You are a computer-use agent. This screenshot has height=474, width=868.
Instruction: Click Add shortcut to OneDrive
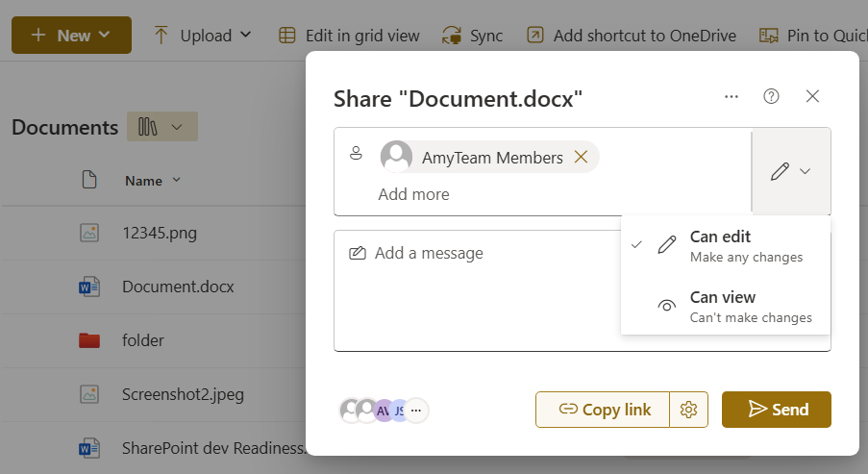coord(632,36)
